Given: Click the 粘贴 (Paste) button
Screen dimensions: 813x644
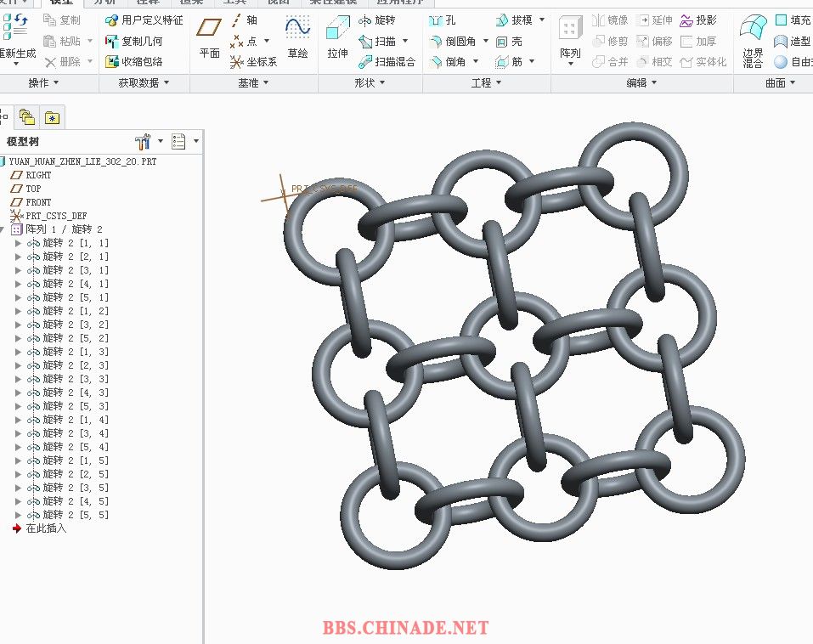Looking at the screenshot, I should (x=62, y=41).
